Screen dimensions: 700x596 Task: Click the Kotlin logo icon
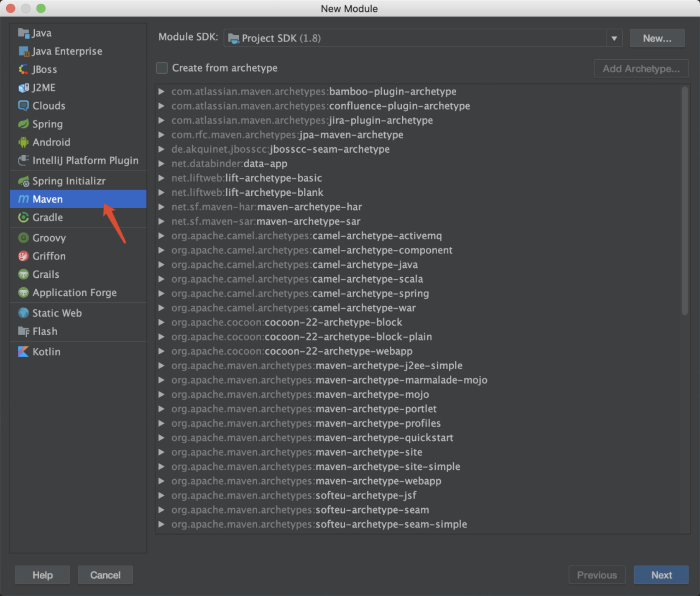[24, 352]
